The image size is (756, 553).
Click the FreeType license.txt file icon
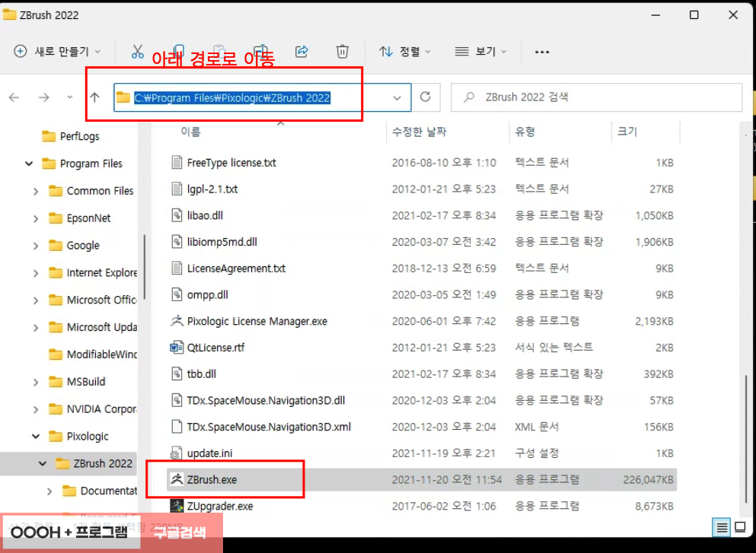177,162
